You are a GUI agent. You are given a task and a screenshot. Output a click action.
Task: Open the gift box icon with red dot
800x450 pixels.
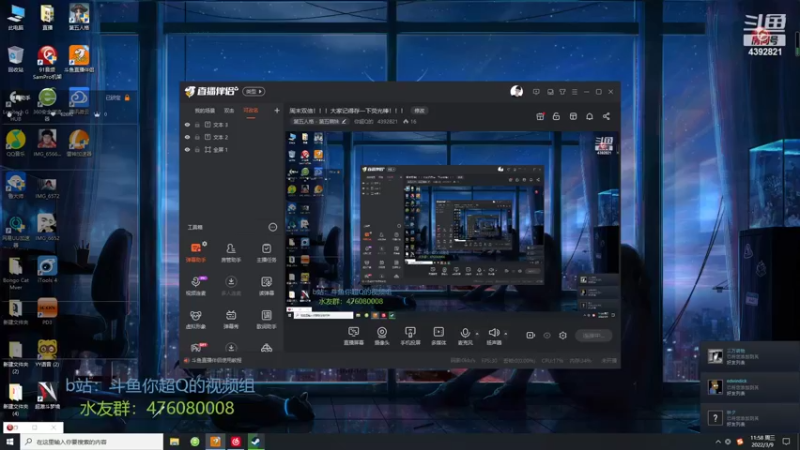540,116
